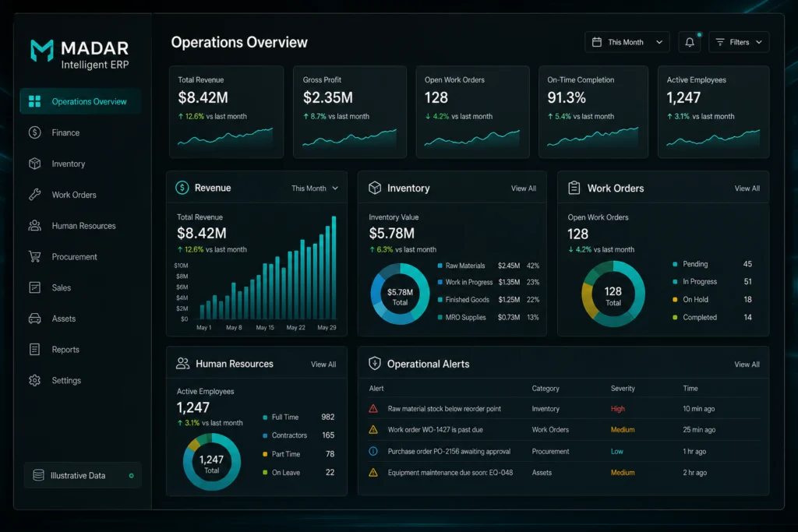The width and height of the screenshot is (798, 532).
Task: Click the 'MRO Supplies' inventory legend row
Action: coord(488,317)
